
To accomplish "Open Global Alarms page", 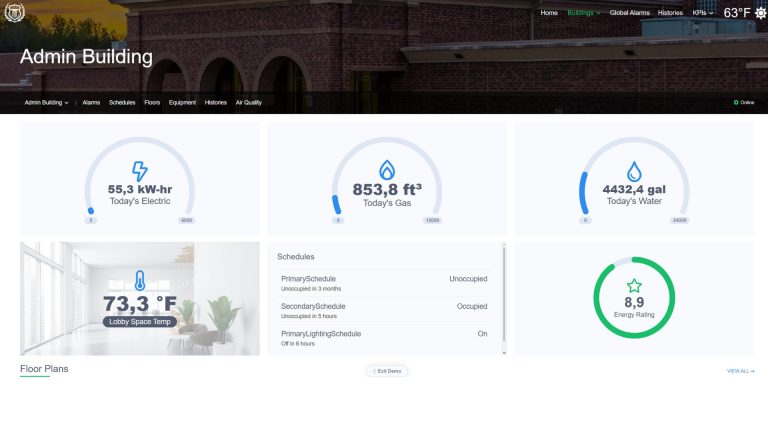I will pos(629,13).
